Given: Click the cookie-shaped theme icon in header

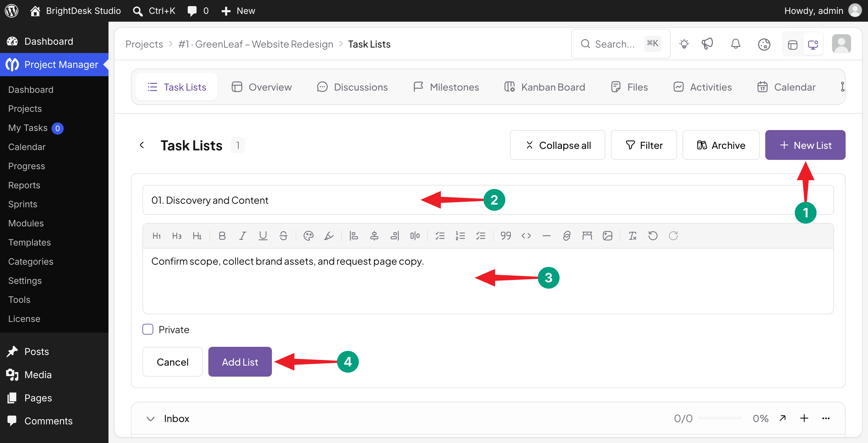Looking at the screenshot, I should 764,44.
